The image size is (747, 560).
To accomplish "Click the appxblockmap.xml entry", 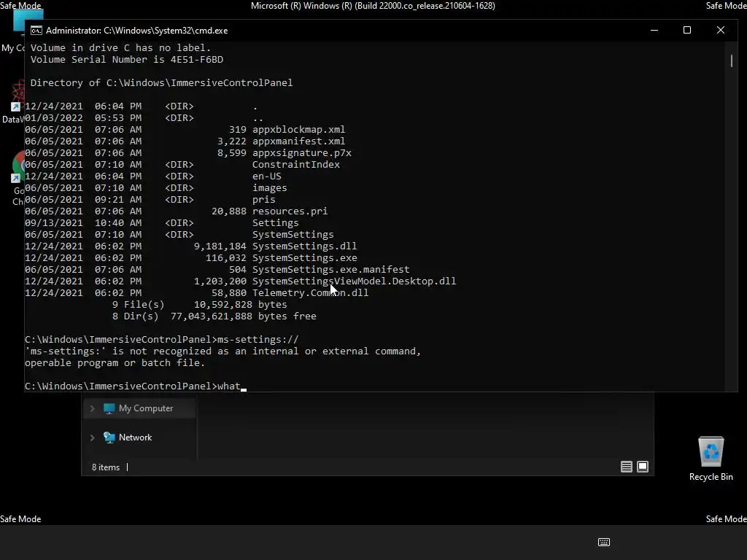I will click(298, 130).
